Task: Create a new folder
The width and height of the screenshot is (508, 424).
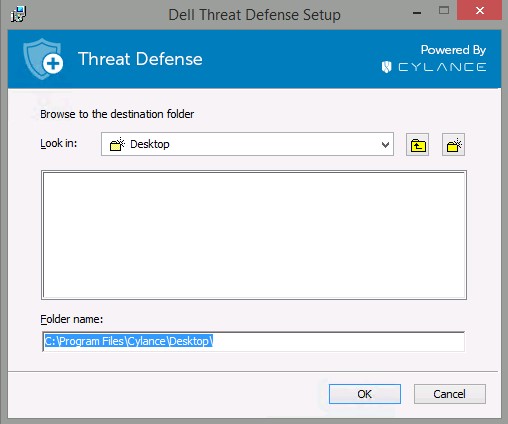Action: [453, 145]
